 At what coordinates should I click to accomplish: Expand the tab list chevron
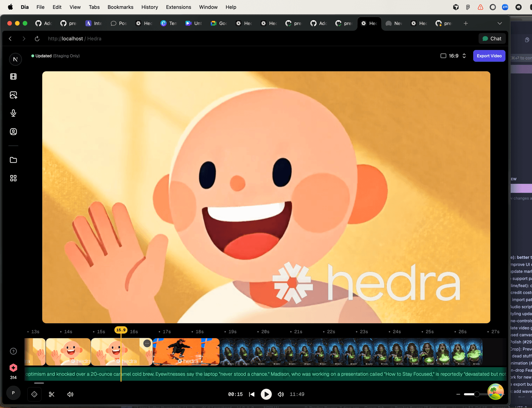(499, 23)
